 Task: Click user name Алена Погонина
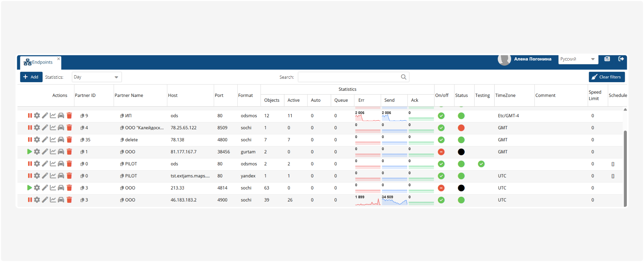533,59
